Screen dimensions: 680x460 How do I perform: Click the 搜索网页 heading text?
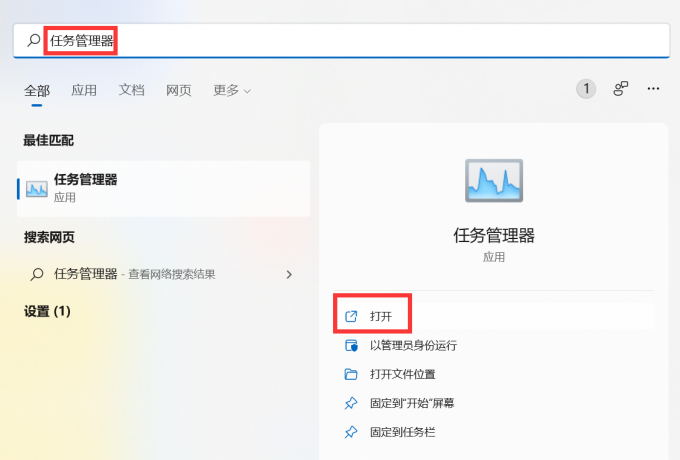(x=49, y=237)
